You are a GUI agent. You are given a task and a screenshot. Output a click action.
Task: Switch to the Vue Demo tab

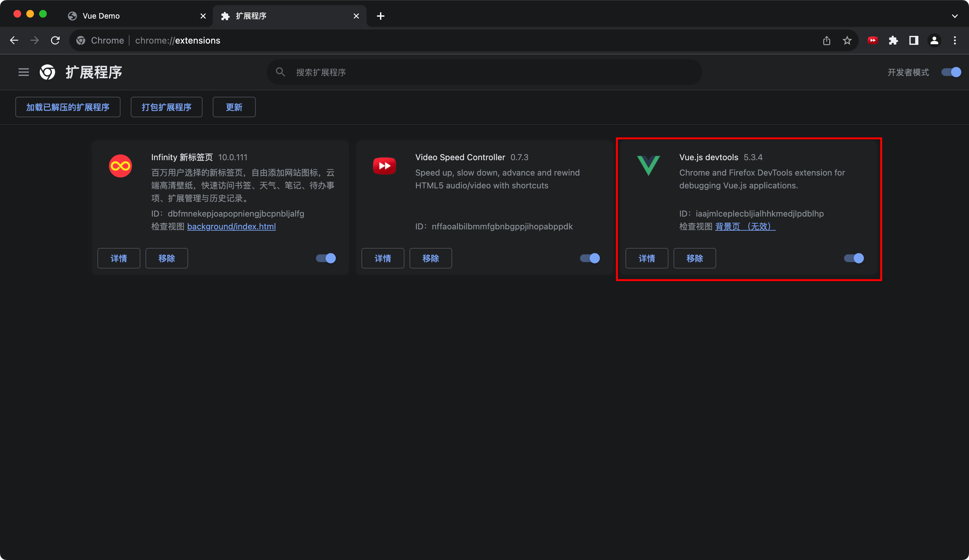pyautogui.click(x=101, y=16)
